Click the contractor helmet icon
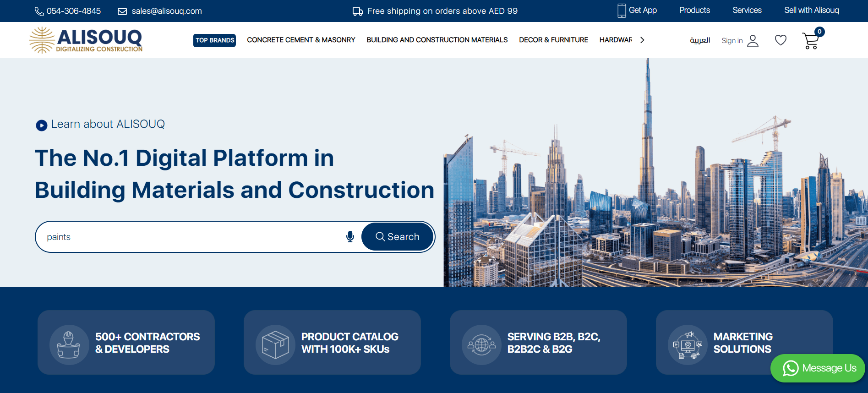Image resolution: width=868 pixels, height=393 pixels. point(69,345)
